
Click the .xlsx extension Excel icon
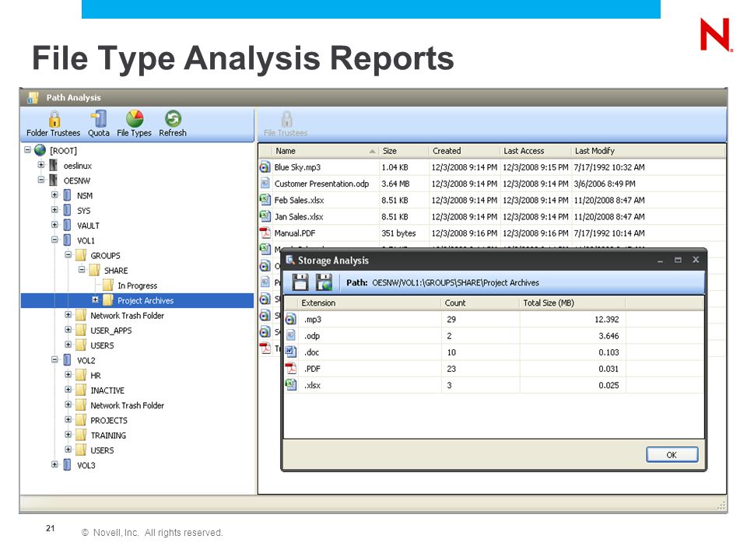(x=290, y=385)
